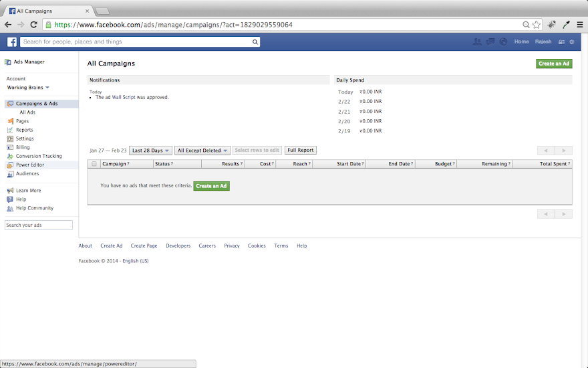Click previous page arrow below table

click(546, 214)
